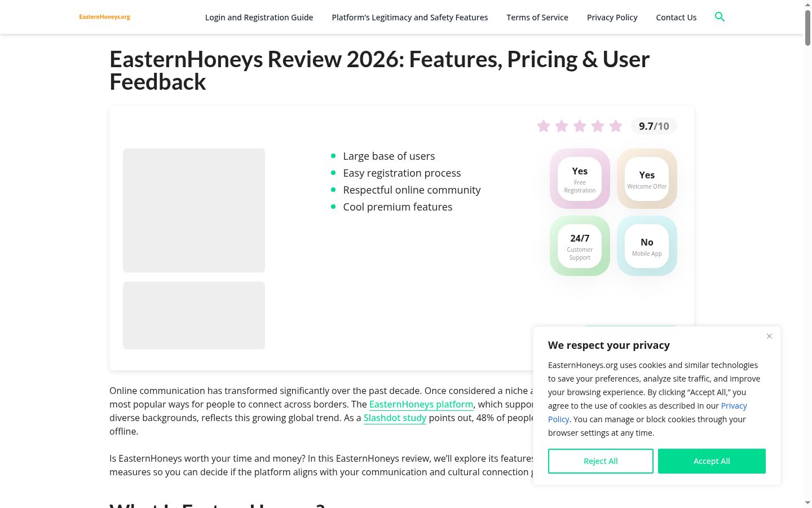The height and width of the screenshot is (508, 812).
Task: Open Platform's Legitimacy and Safety Features page
Action: click(410, 17)
